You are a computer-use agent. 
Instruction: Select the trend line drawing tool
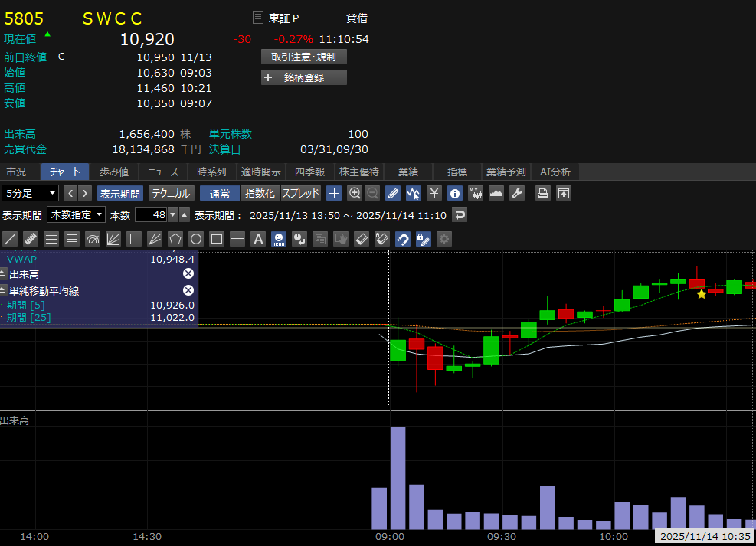10,239
